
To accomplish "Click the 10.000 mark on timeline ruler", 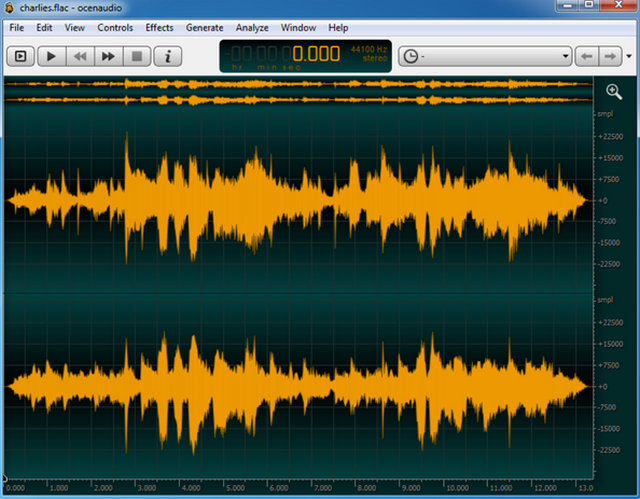I will tap(457, 488).
